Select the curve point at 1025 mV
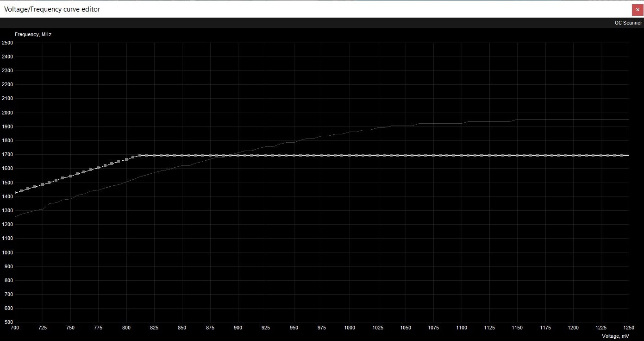 pyautogui.click(x=378, y=155)
